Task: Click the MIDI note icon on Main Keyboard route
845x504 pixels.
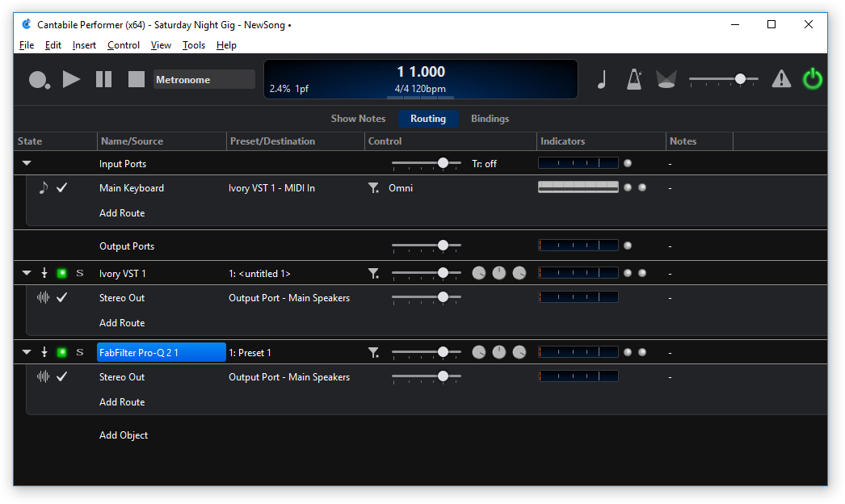Action: 44,187
